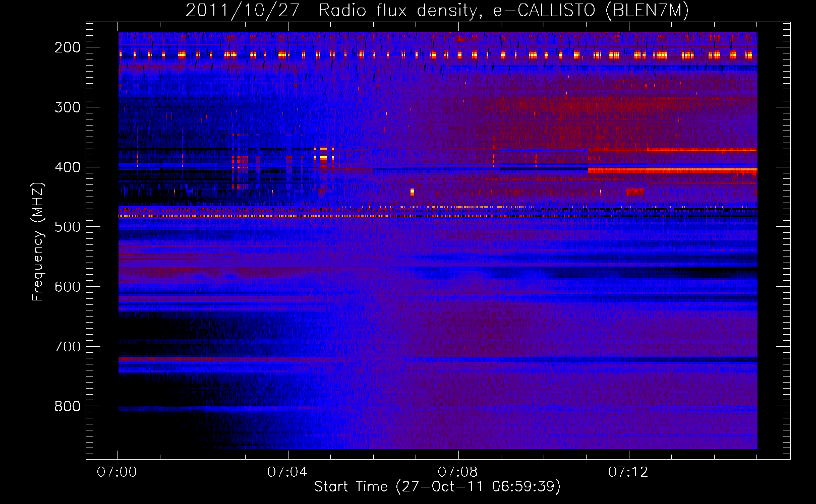Click the bright burst near 450 MHz at 07:07
Image resolution: width=816 pixels, height=504 pixels.
coord(412,192)
